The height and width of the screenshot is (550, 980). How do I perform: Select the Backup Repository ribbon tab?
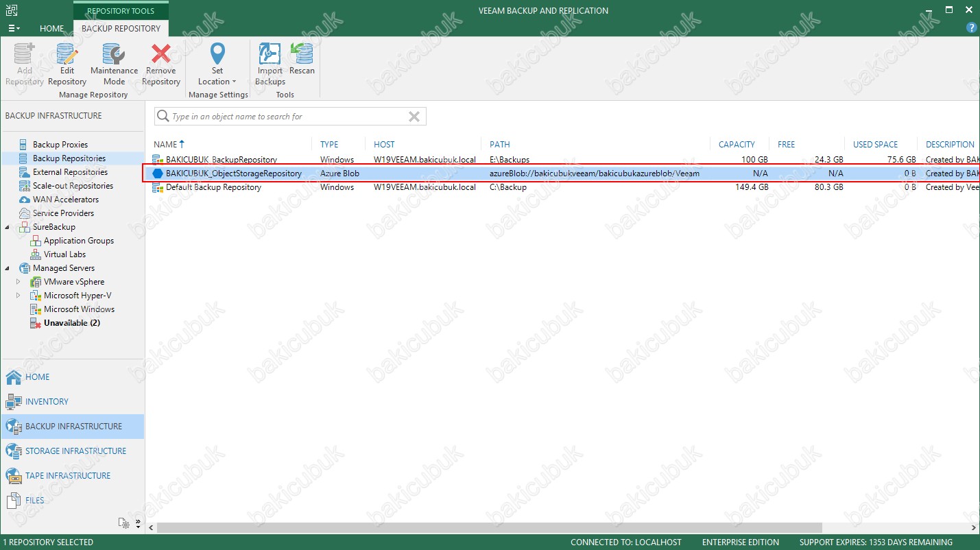pos(121,28)
